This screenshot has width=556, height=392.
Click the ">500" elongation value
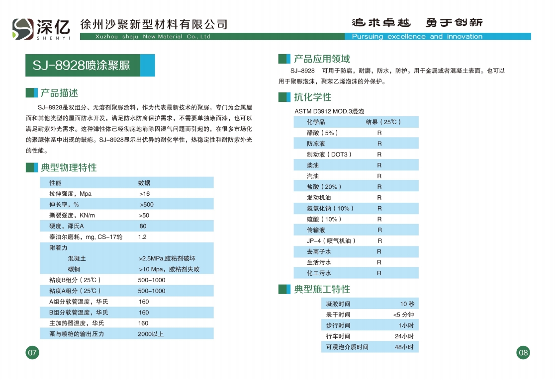146,205
